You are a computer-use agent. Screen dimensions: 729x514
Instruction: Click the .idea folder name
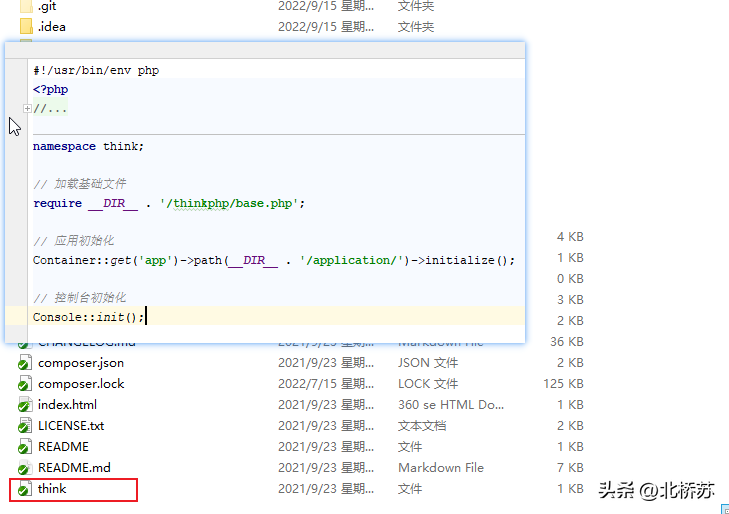tap(52, 26)
